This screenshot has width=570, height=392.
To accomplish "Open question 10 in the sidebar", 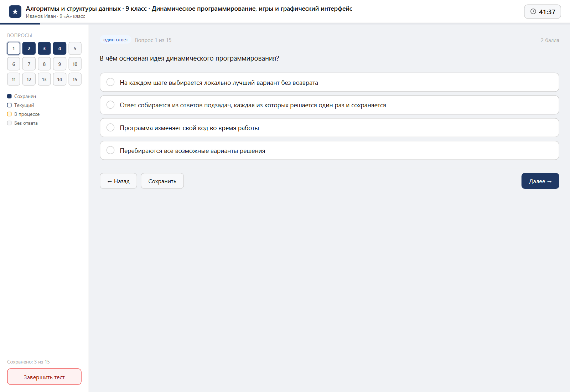I will (75, 64).
